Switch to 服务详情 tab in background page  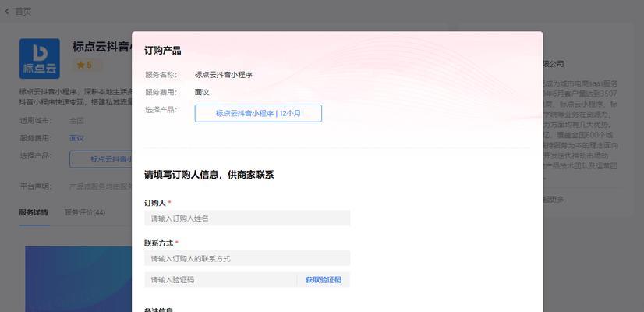click(34, 212)
